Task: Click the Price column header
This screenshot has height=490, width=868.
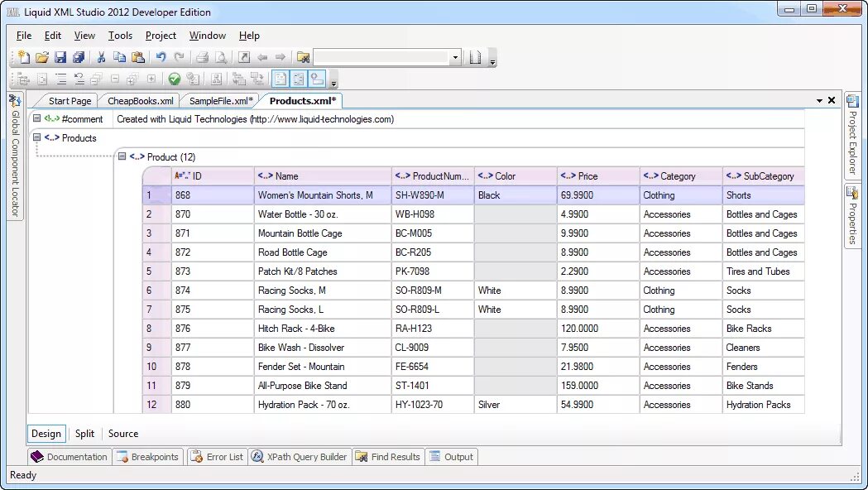Action: (598, 176)
